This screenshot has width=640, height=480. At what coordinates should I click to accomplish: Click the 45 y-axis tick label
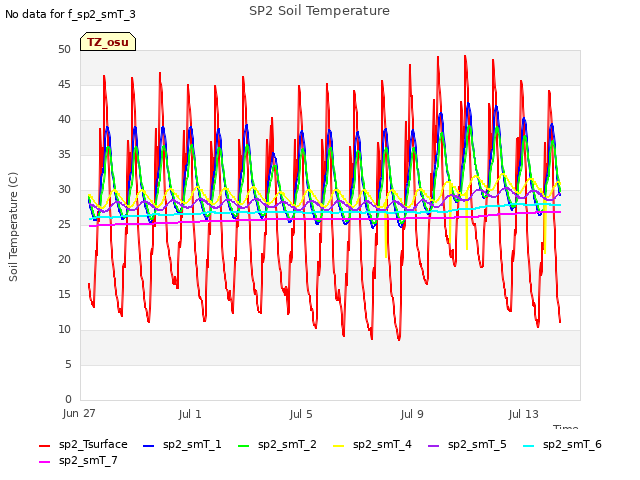64,84
